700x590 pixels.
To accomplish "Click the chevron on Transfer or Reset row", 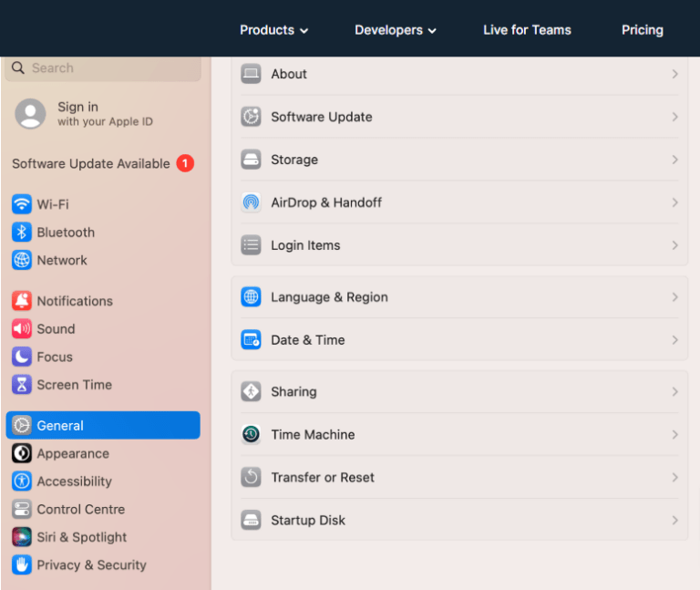I will (x=675, y=478).
